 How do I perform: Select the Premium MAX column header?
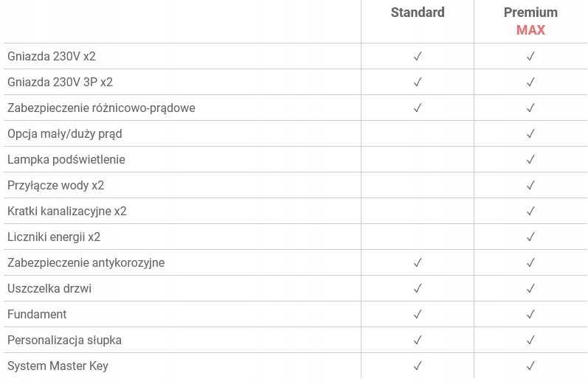point(530,21)
